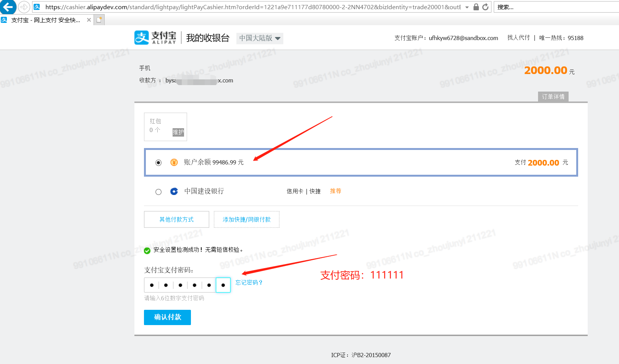Click the last payment password digit box

tap(223, 285)
